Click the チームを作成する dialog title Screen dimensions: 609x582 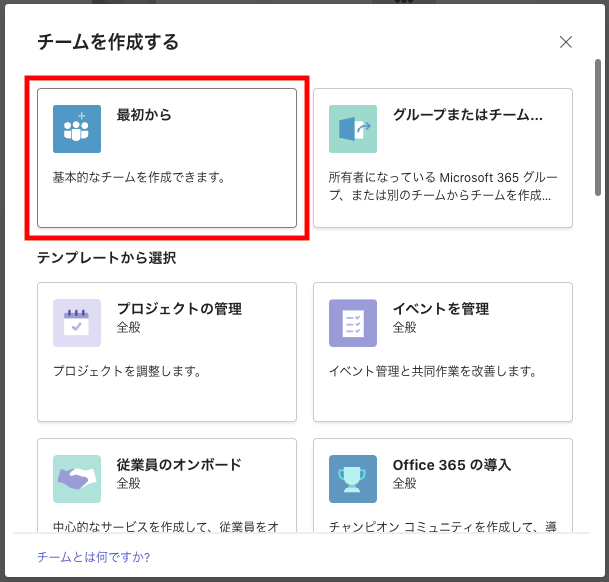108,42
